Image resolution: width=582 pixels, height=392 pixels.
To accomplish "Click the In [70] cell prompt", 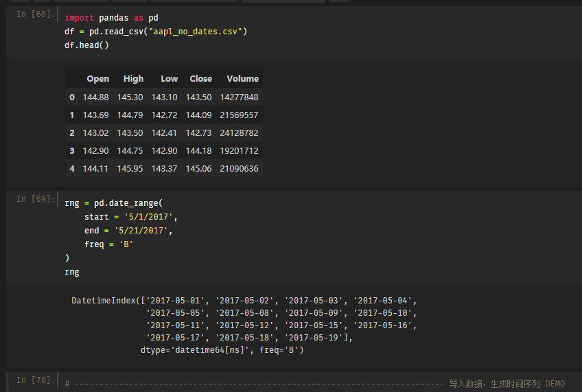I will coord(36,380).
